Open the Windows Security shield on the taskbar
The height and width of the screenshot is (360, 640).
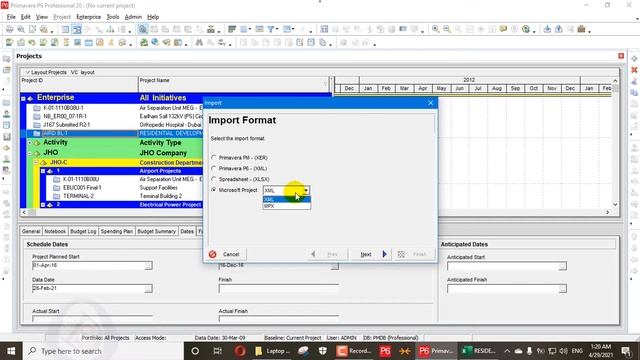click(322, 351)
